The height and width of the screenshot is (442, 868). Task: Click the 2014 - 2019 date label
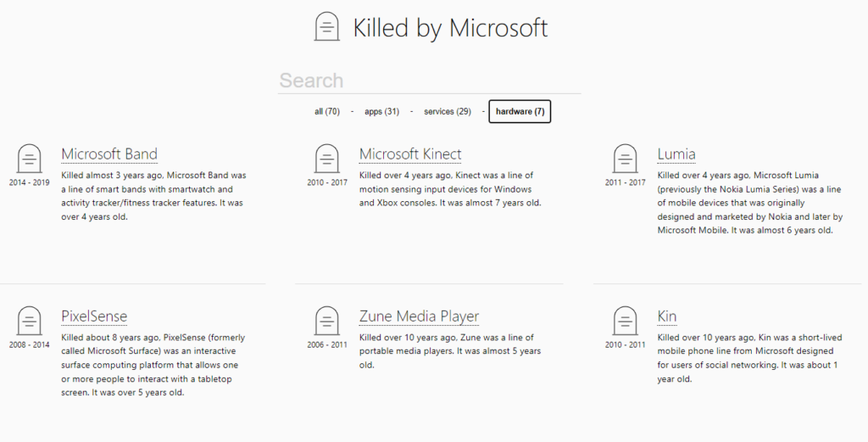[30, 182]
